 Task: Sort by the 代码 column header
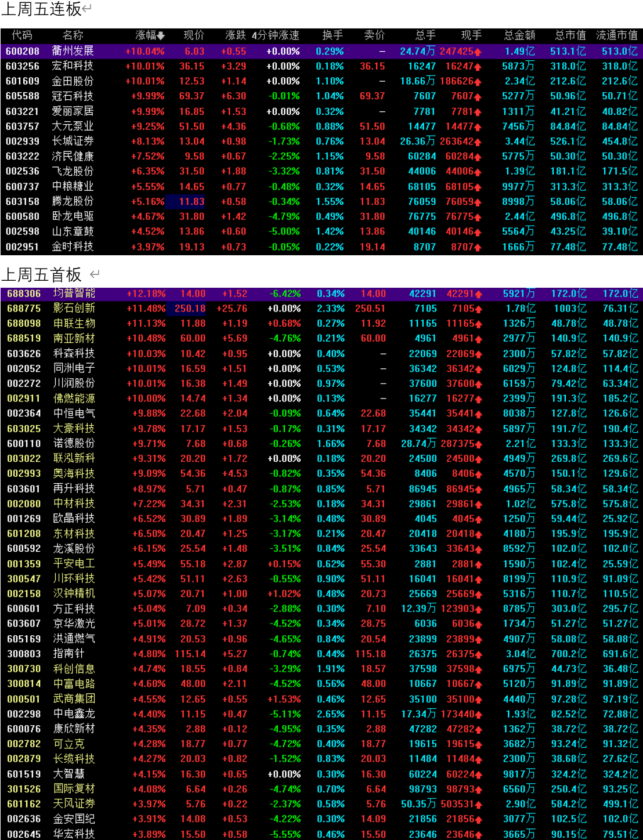tap(22, 35)
